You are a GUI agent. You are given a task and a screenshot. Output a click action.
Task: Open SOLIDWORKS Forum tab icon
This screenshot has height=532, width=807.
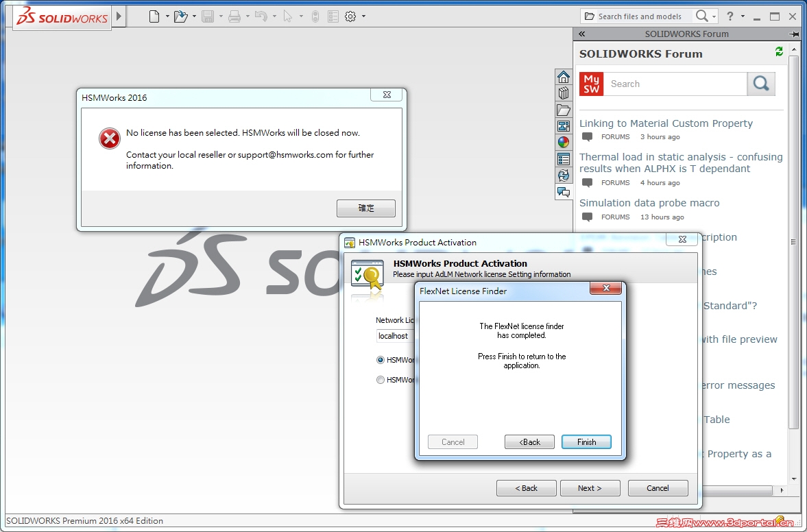coord(564,193)
